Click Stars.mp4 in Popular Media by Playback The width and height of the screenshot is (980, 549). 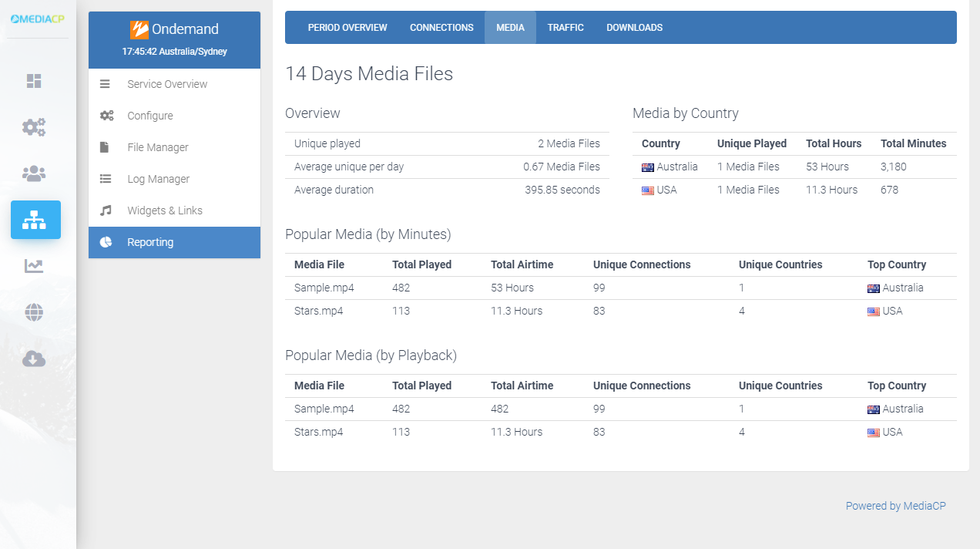tap(318, 432)
